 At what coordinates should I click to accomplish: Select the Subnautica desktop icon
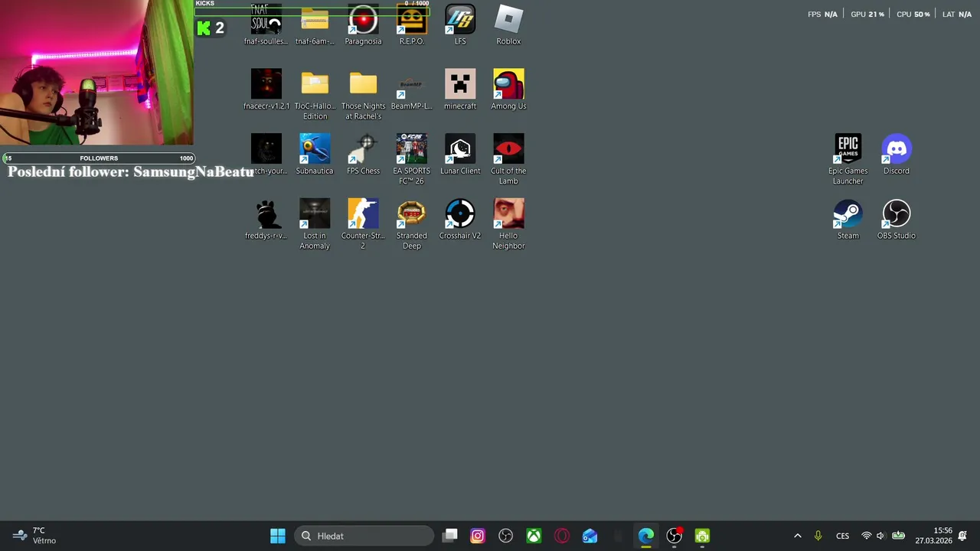click(315, 155)
